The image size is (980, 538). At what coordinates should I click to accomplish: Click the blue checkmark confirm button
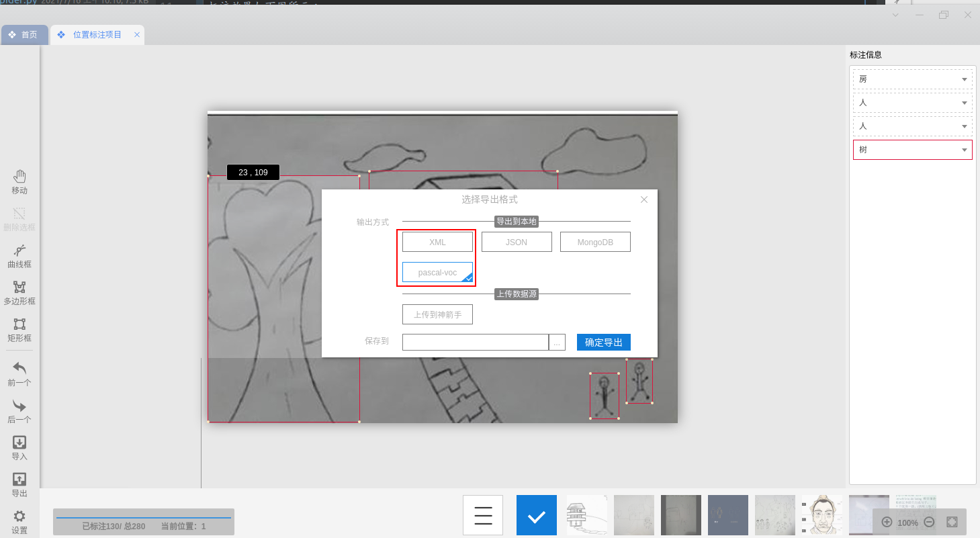pos(537,515)
